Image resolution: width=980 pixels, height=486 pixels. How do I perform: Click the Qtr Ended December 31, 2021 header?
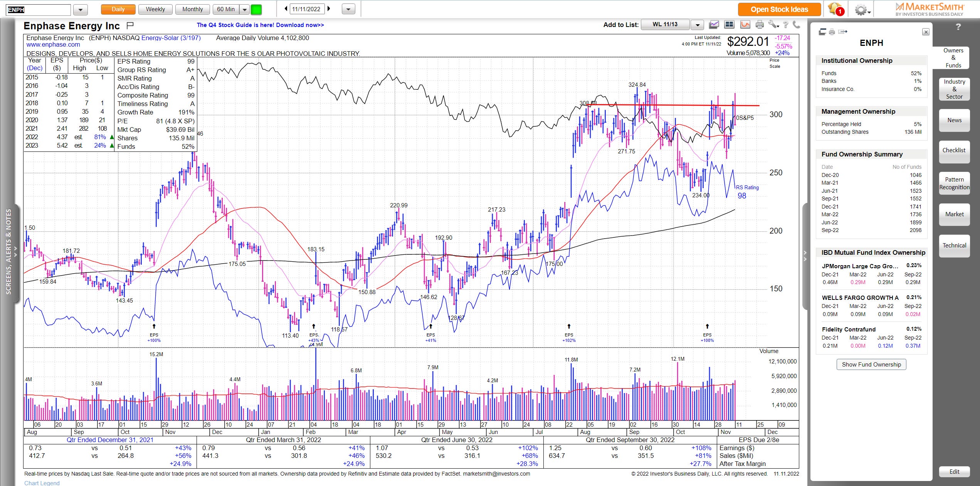click(x=110, y=440)
